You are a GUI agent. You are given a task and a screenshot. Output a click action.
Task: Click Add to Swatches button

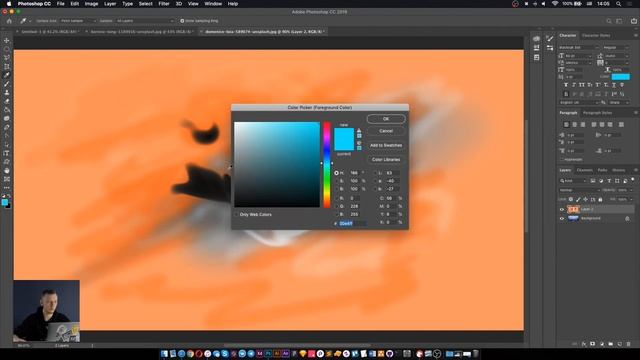(x=386, y=145)
